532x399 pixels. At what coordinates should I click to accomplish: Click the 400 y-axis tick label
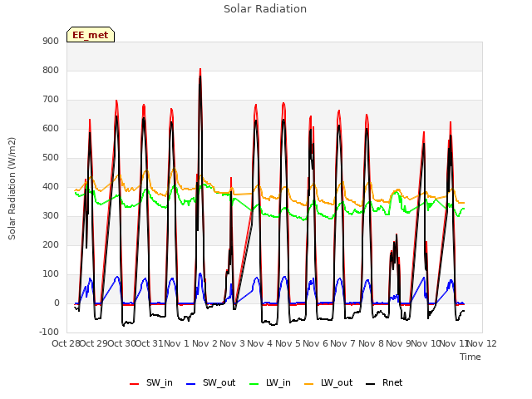coord(51,186)
